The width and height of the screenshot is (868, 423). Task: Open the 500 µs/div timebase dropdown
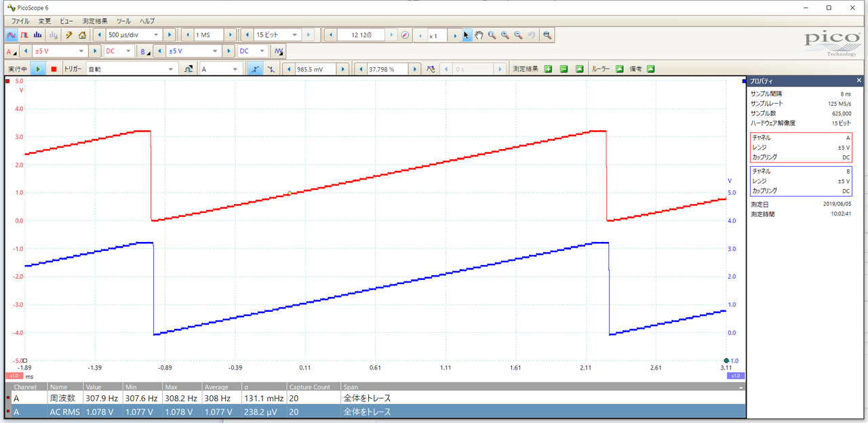155,35
